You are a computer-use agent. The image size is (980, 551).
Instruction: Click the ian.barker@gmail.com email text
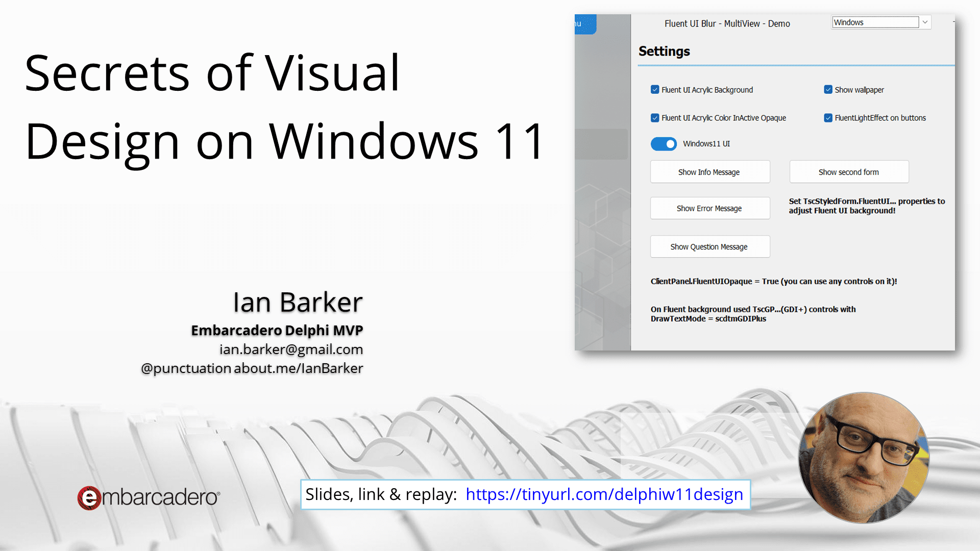click(x=291, y=349)
